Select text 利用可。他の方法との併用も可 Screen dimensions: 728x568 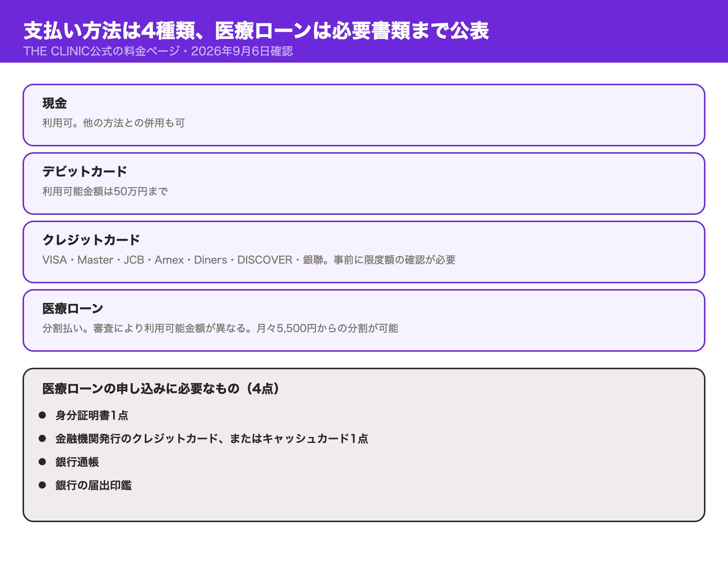coord(114,123)
